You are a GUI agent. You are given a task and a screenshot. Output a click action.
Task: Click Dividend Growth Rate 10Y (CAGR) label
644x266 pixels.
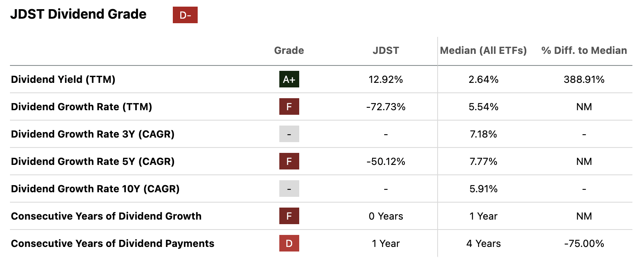point(95,189)
